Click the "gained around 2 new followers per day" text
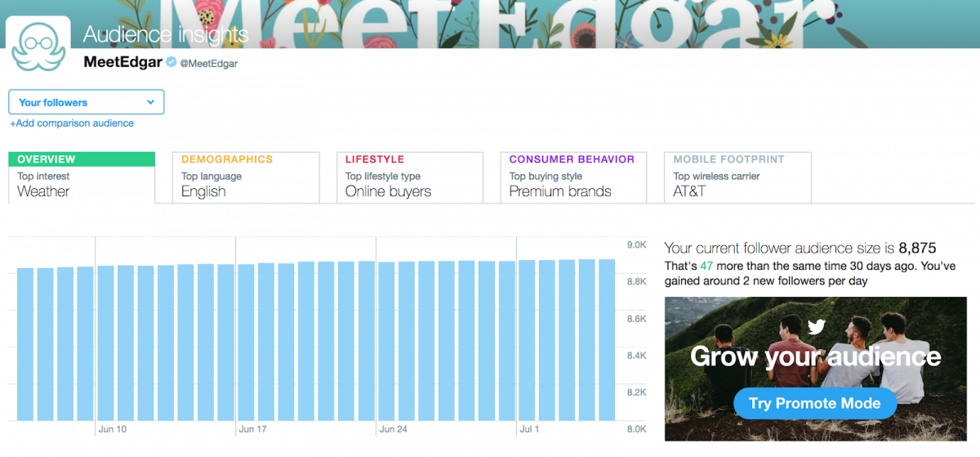 click(x=766, y=280)
